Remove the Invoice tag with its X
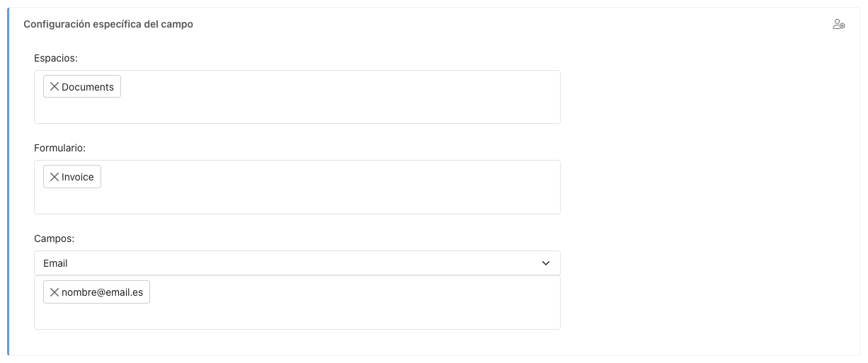The image size is (868, 363). point(54,177)
